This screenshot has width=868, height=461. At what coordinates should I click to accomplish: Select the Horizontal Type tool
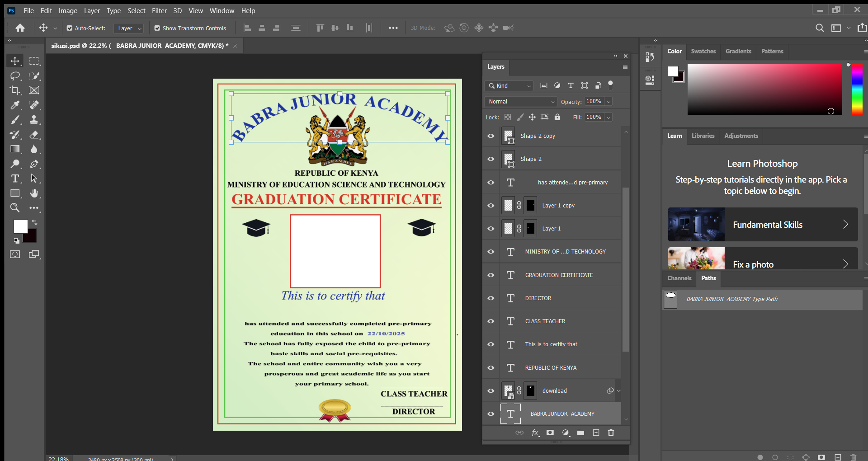15,179
